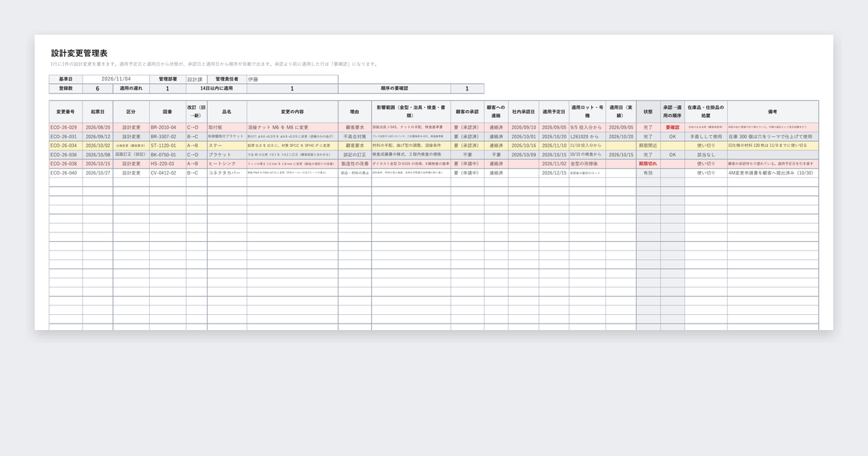Select cell ECO-26-029 in 変更番号 column

click(x=66, y=127)
